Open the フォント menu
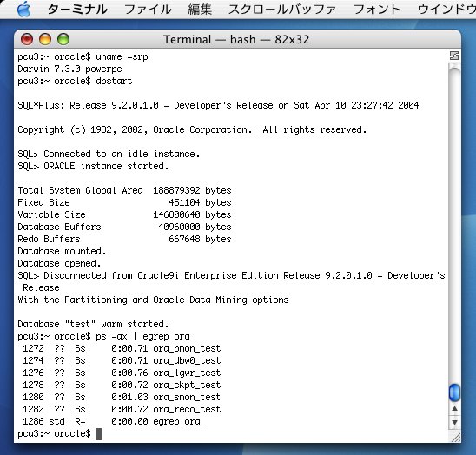The height and width of the screenshot is (455, 476). point(377,10)
